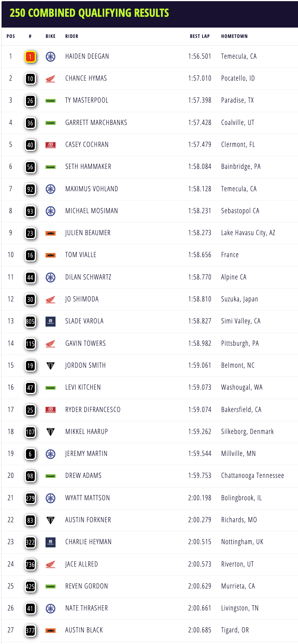Click Chance Hymas's Honda logo
This screenshot has width=298, height=644.
click(50, 79)
